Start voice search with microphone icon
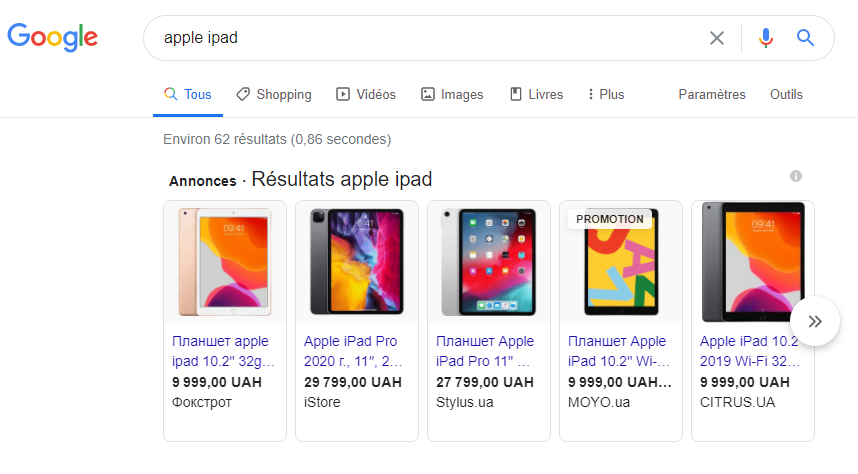Screen dimensions: 858x474 (766, 38)
